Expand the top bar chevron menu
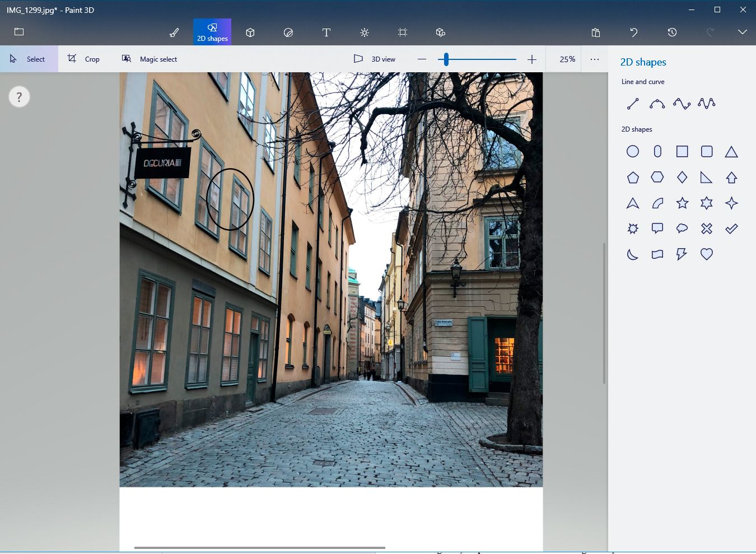 [x=743, y=32]
